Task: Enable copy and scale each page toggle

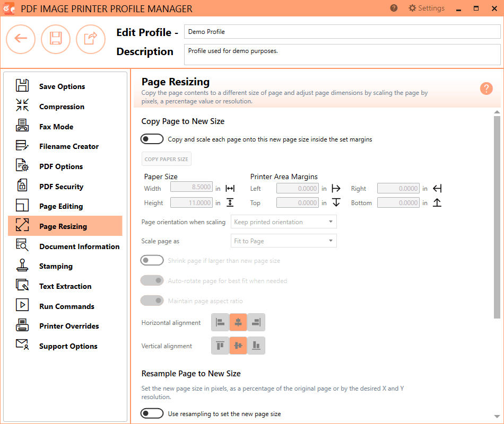Action: click(152, 138)
